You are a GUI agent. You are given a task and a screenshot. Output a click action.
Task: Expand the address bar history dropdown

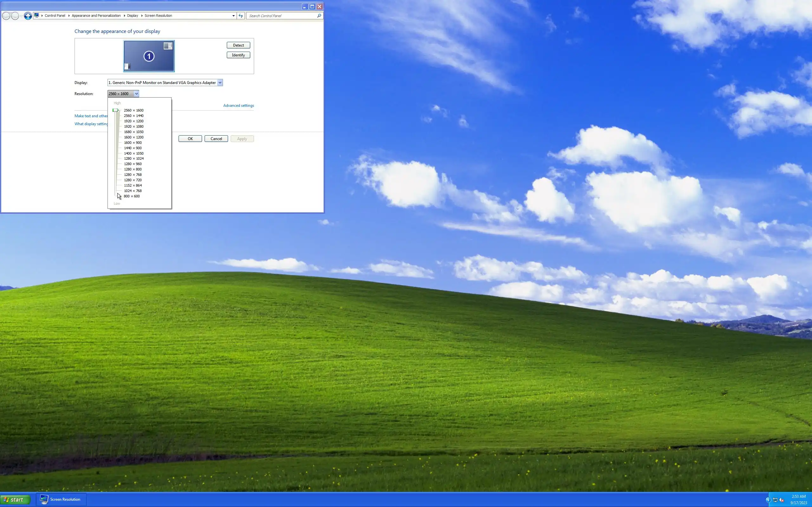(233, 16)
